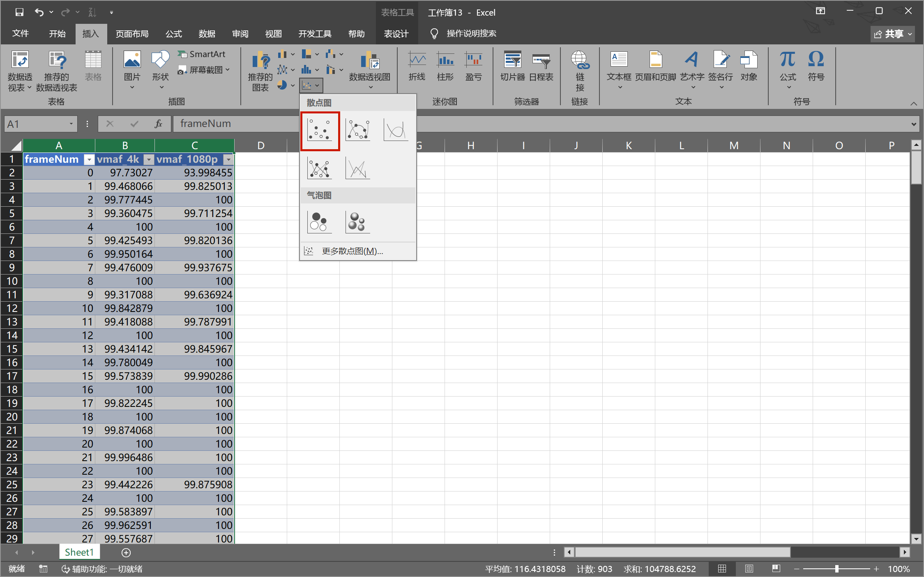Open the vmaf_4k column filter dropdown
The height and width of the screenshot is (577, 924).
coord(149,159)
